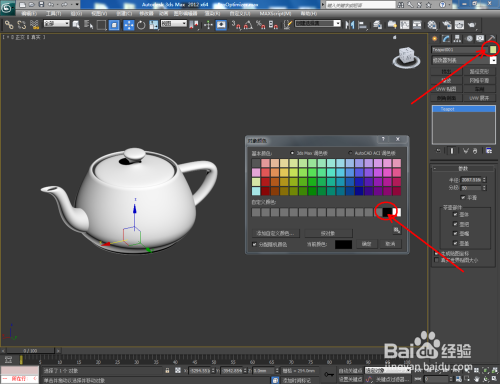Viewport: 500px width, 384px height.
Task: Activate the Select and Scale tool
Action: pos(154,25)
